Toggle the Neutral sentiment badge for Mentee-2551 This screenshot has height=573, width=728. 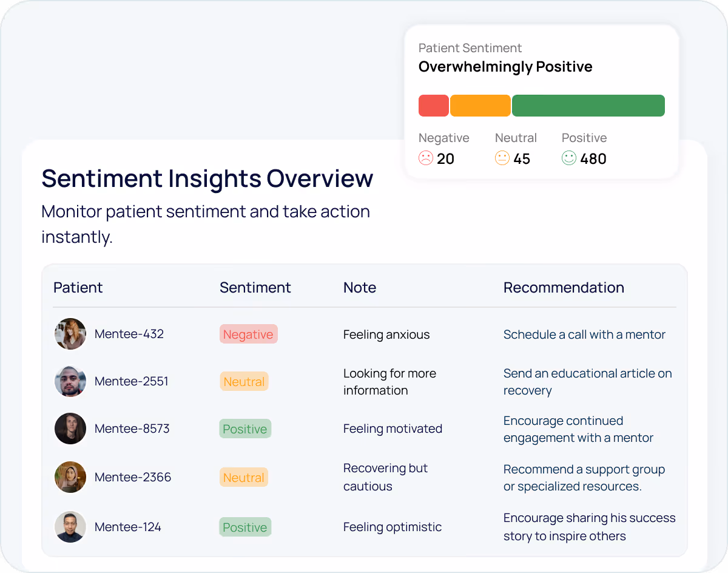click(244, 381)
